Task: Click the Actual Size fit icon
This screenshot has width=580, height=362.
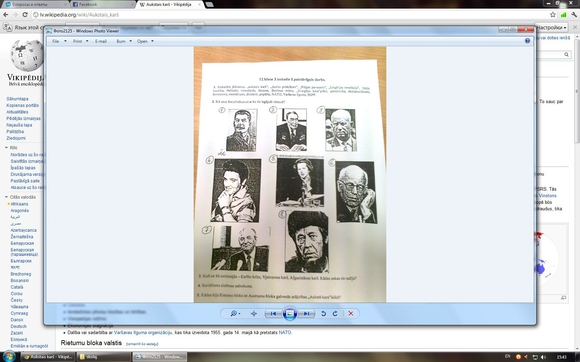Action: coord(254,314)
